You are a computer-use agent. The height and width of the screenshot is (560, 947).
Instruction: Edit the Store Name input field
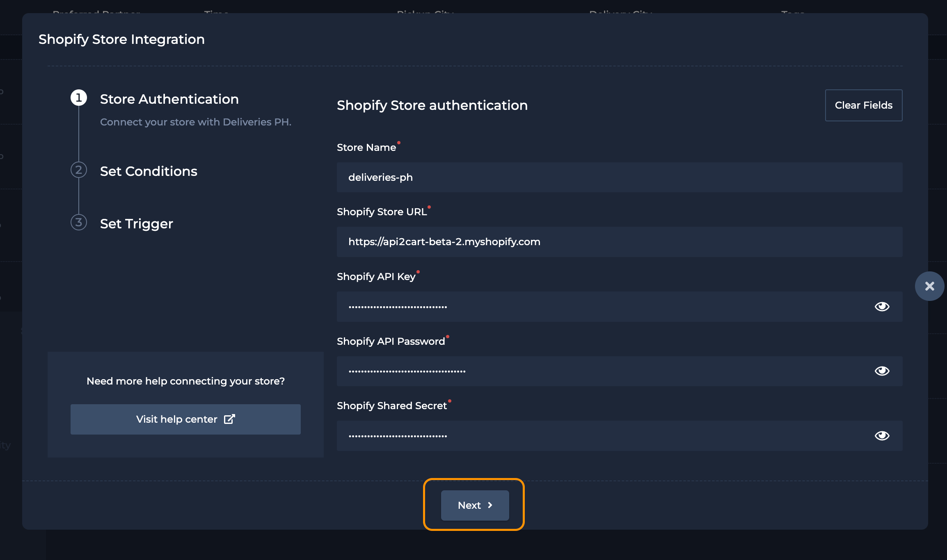[x=620, y=178]
